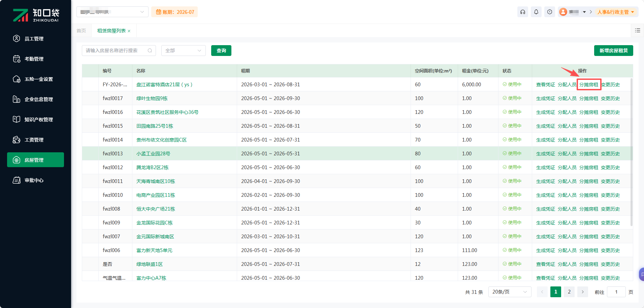Click the orange user avatar icon
Screen dimensions: 644x308
pos(563,12)
